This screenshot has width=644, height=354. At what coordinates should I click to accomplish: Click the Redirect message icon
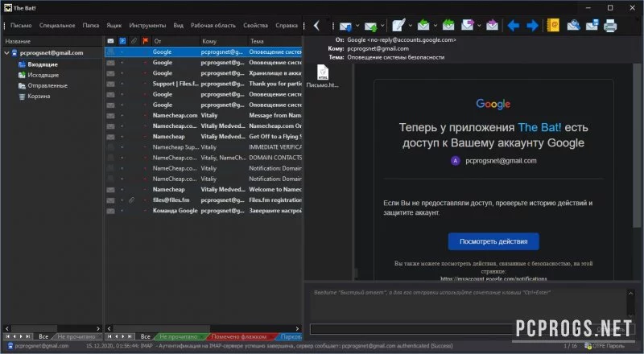tap(492, 26)
